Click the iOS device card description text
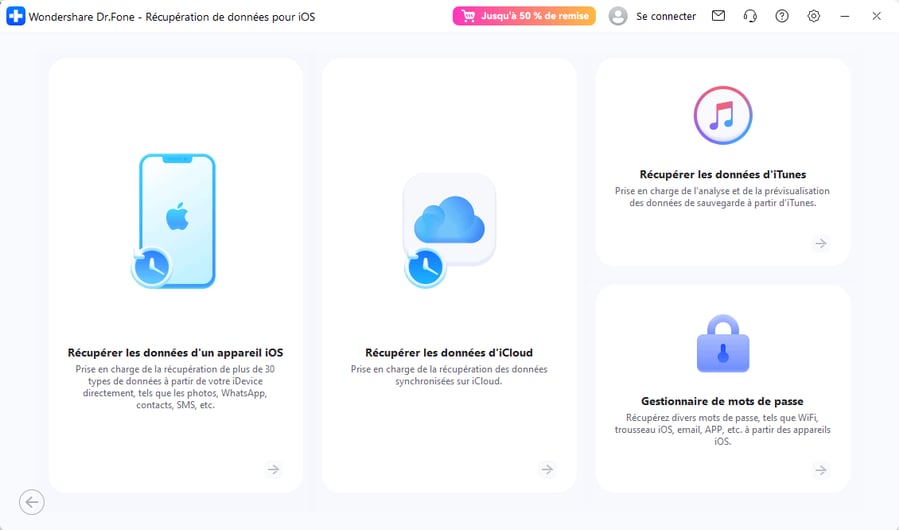Image resolution: width=899 pixels, height=530 pixels. [x=175, y=387]
